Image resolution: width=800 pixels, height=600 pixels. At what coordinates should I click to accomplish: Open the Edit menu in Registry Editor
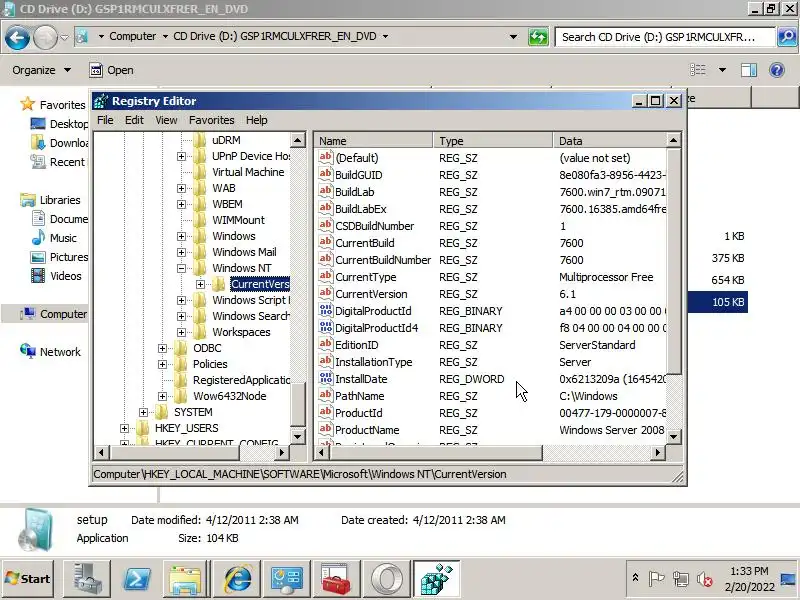[134, 120]
